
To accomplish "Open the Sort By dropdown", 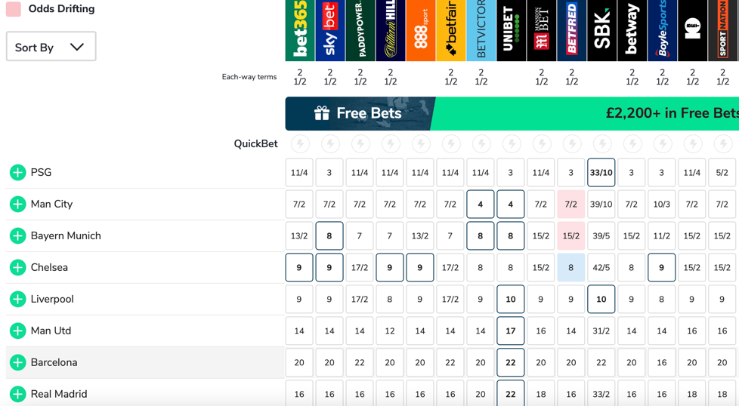I will tap(51, 47).
